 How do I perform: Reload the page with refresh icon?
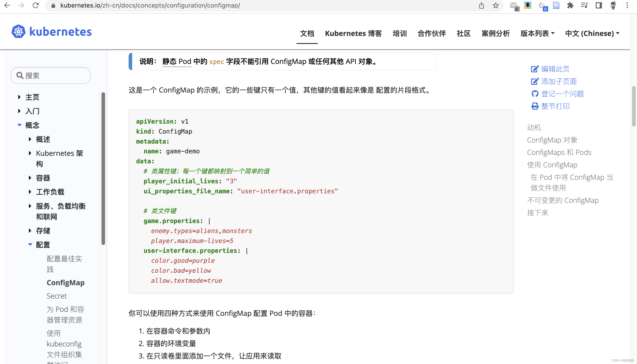[36, 5]
